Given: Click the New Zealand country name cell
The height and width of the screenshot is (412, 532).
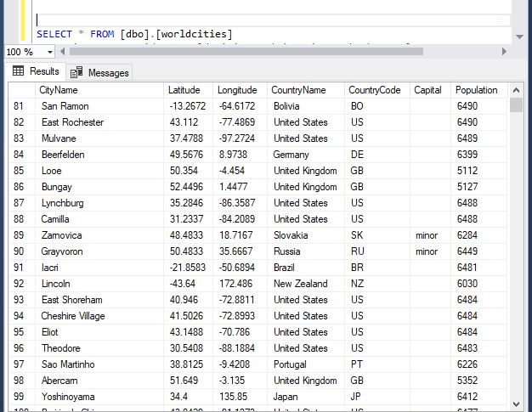Looking at the screenshot, I should [295, 284].
